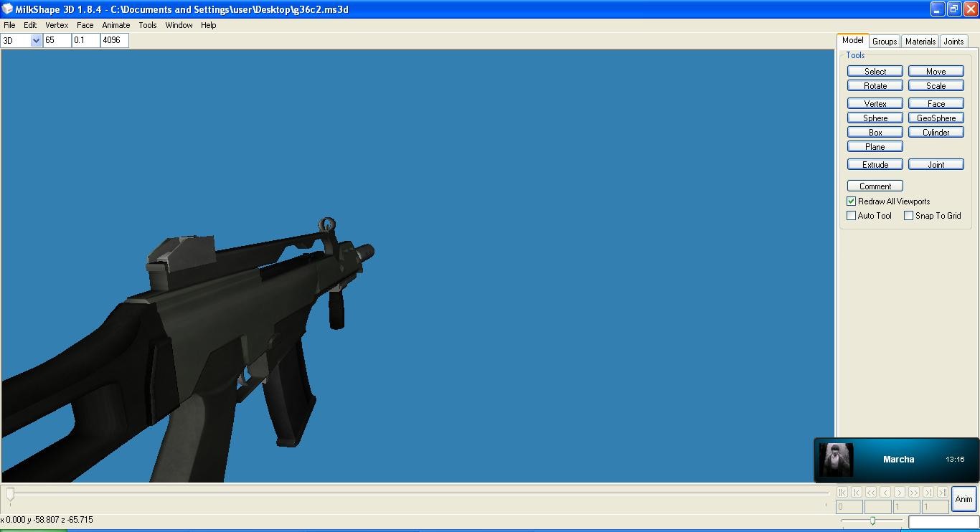Switch to the Joints tab
The image size is (980, 532).
[x=953, y=42]
